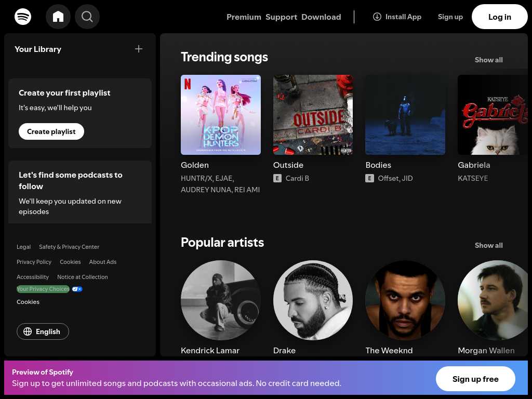
Task: Click the Cardi B artist name
Action: click(x=297, y=178)
